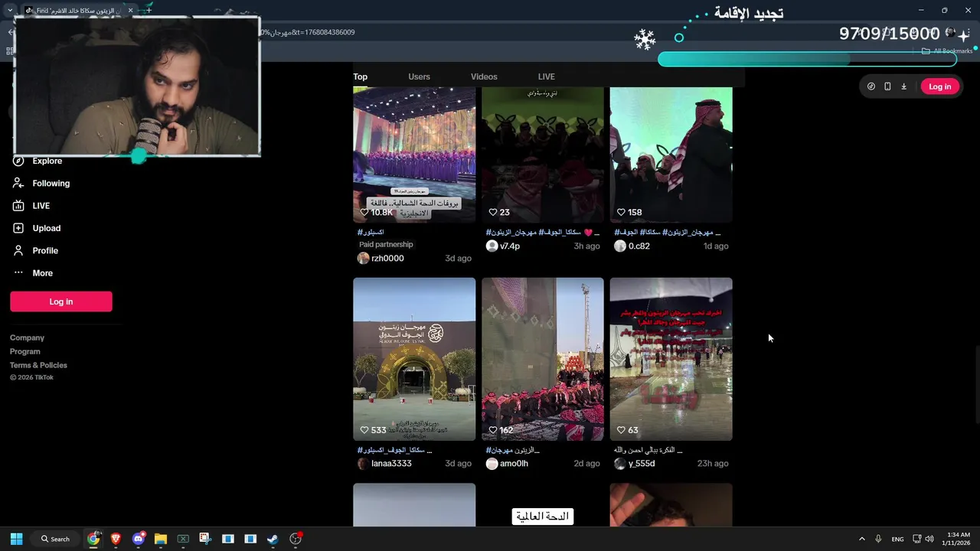This screenshot has width=980, height=551.
Task: Click the © 2026 TikTok footer text
Action: (31, 377)
